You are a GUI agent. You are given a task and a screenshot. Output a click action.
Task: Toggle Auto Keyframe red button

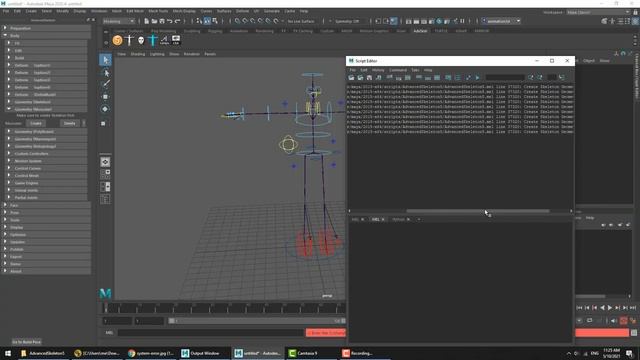coord(623,321)
